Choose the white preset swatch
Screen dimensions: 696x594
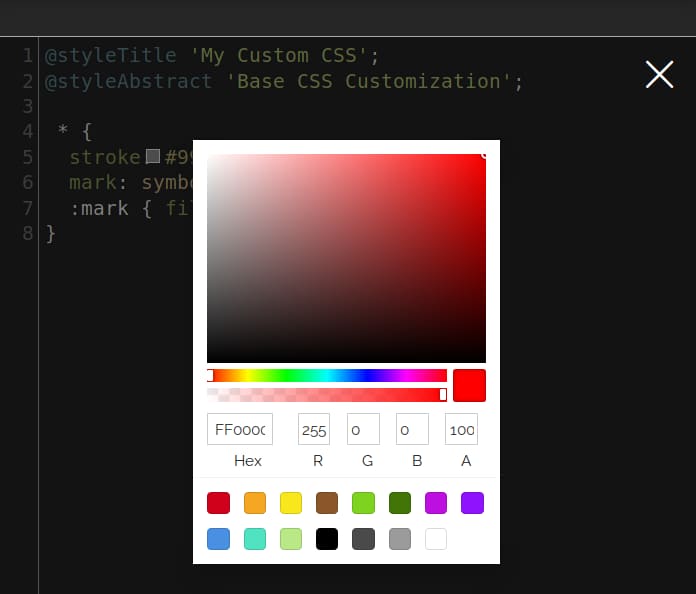[436, 539]
